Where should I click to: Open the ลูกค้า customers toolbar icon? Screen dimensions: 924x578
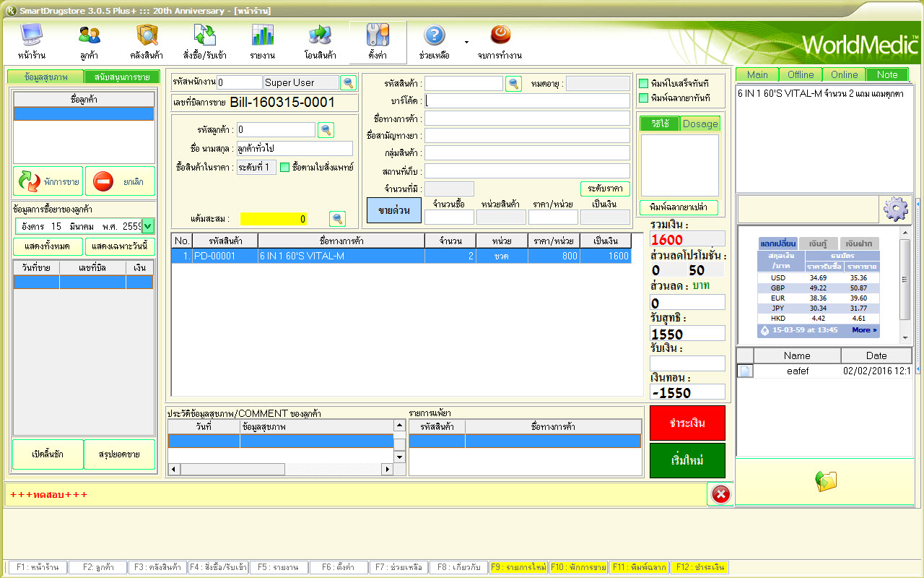(x=90, y=35)
